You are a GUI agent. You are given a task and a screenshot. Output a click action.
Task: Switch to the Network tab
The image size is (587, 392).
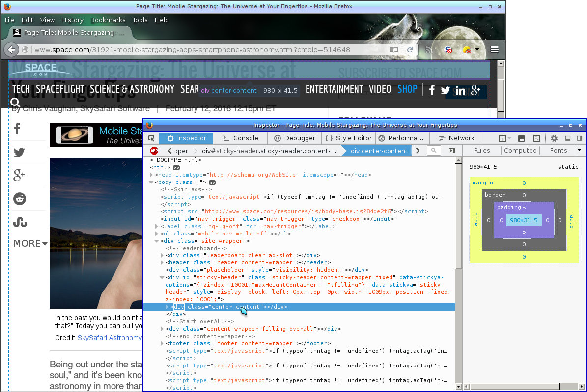(x=456, y=138)
